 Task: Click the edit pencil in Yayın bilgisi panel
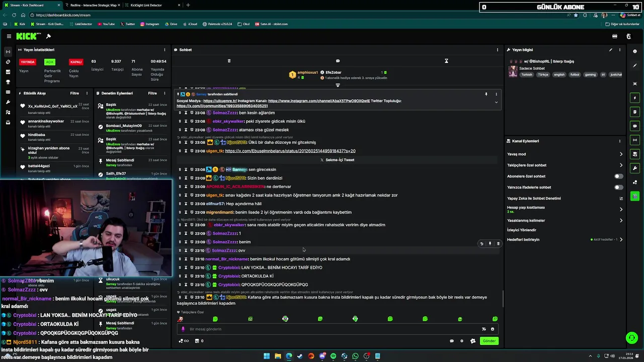[611, 50]
